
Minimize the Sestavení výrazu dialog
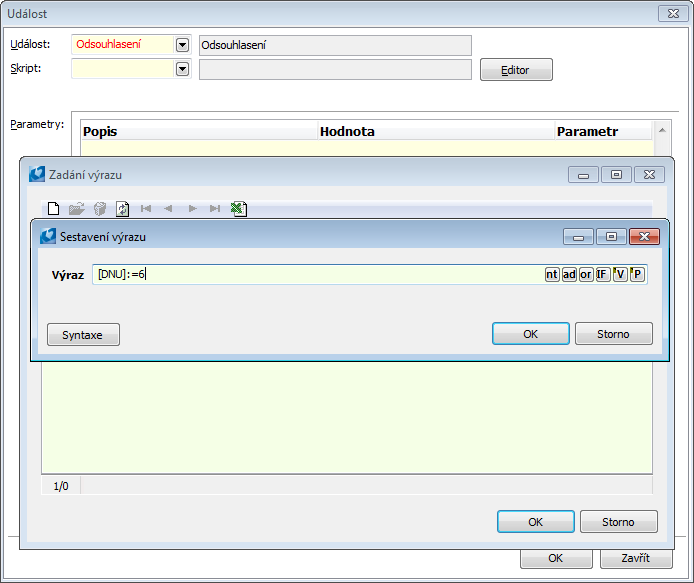578,236
